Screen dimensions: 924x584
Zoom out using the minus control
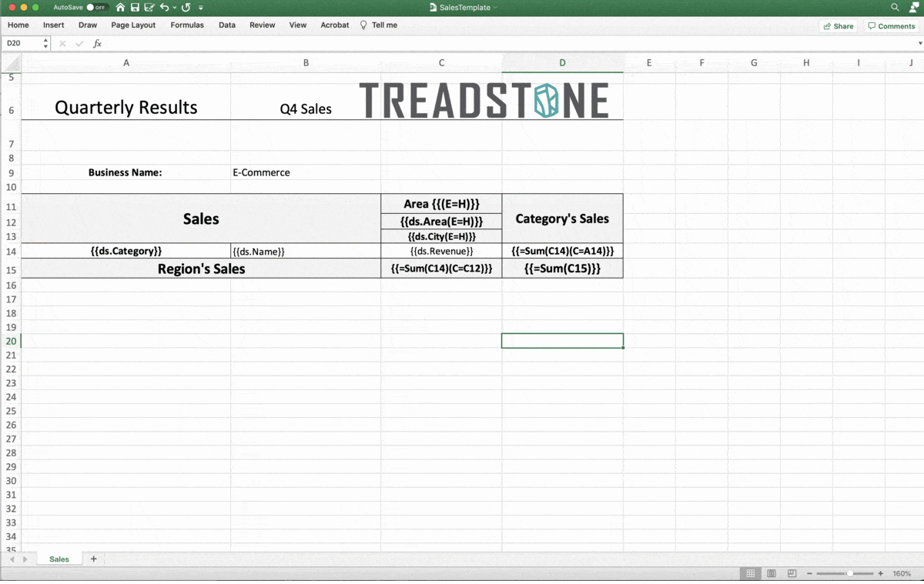coord(810,573)
